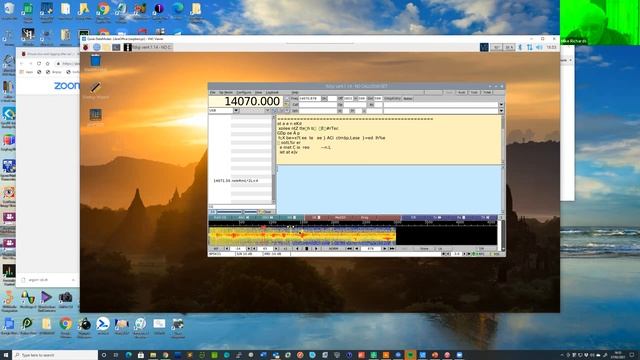Open the Wastebasket icon on Pi desktop
The image size is (640, 360).
(96, 61)
